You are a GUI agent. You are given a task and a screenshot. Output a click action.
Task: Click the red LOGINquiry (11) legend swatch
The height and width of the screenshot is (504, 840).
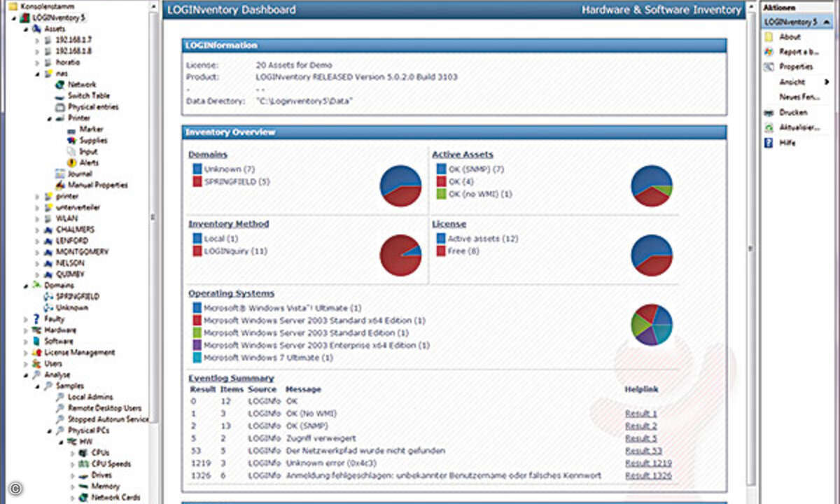pos(197,251)
